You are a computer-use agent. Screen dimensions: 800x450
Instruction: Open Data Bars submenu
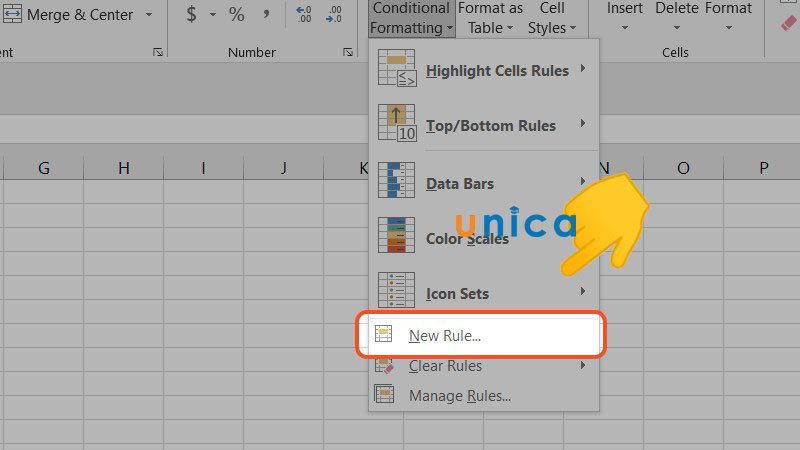[x=483, y=182]
